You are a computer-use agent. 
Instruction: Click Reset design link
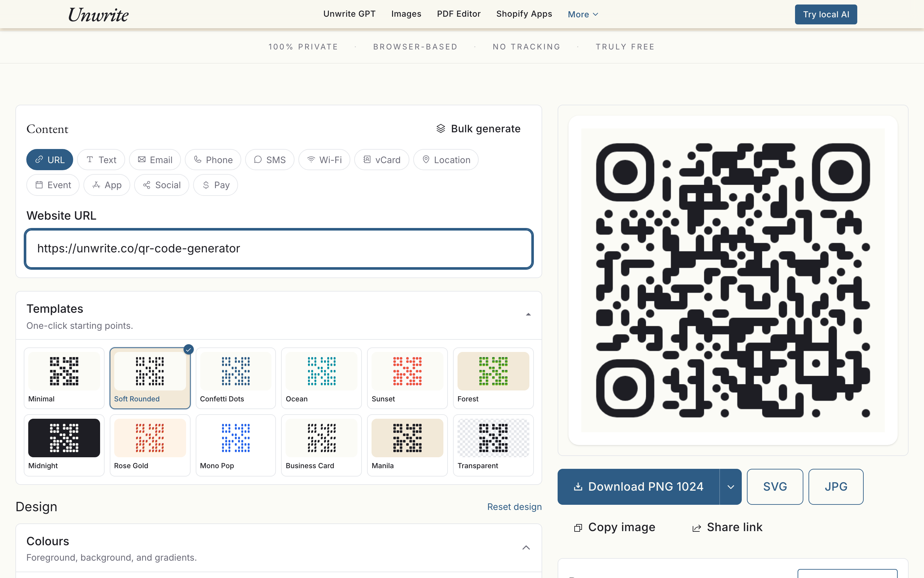click(514, 506)
